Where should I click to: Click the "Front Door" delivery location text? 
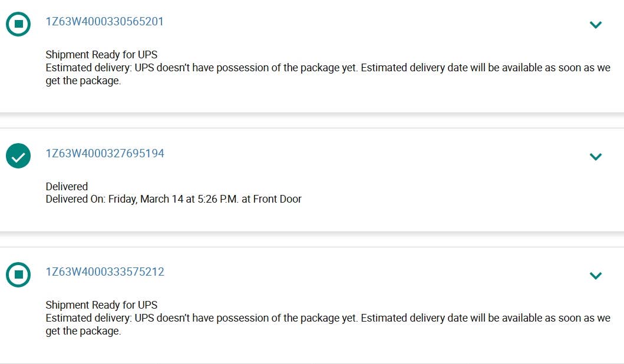pyautogui.click(x=277, y=199)
